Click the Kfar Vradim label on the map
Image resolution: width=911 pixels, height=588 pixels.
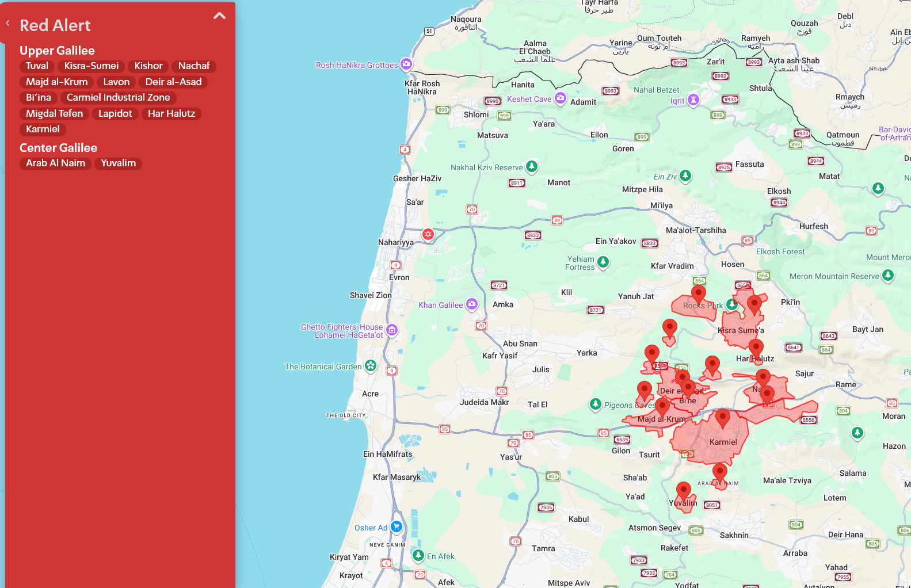click(672, 266)
